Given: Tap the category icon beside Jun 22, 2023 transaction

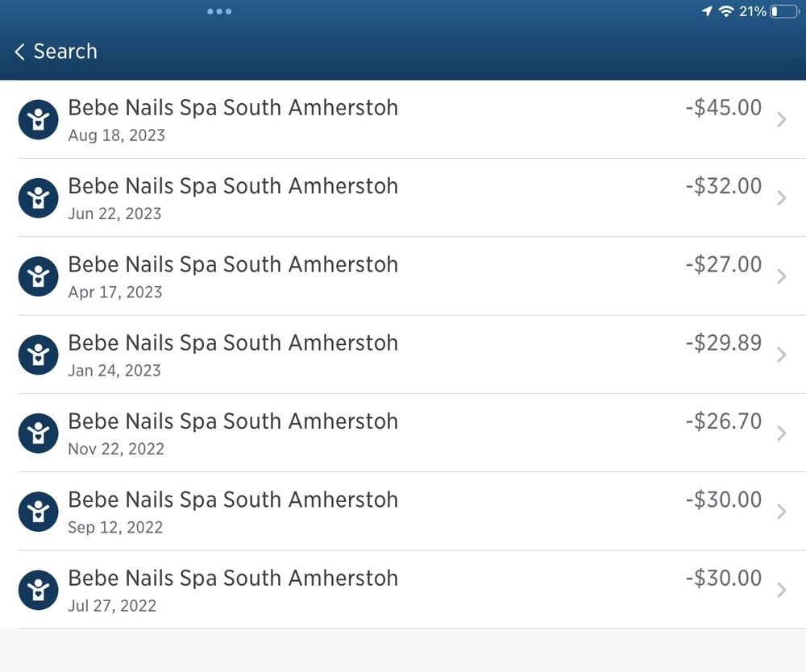Looking at the screenshot, I should coord(38,198).
